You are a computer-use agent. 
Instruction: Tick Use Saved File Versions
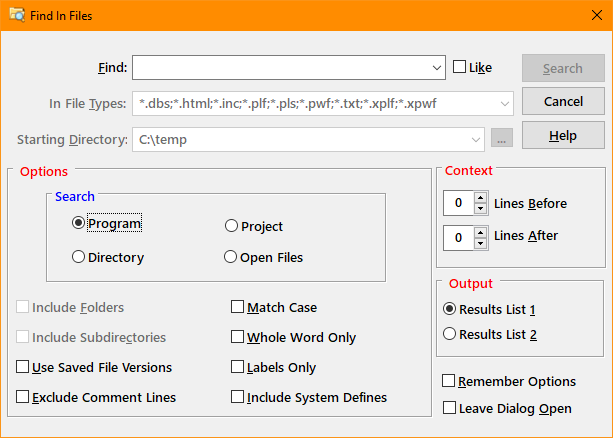click(x=23, y=367)
